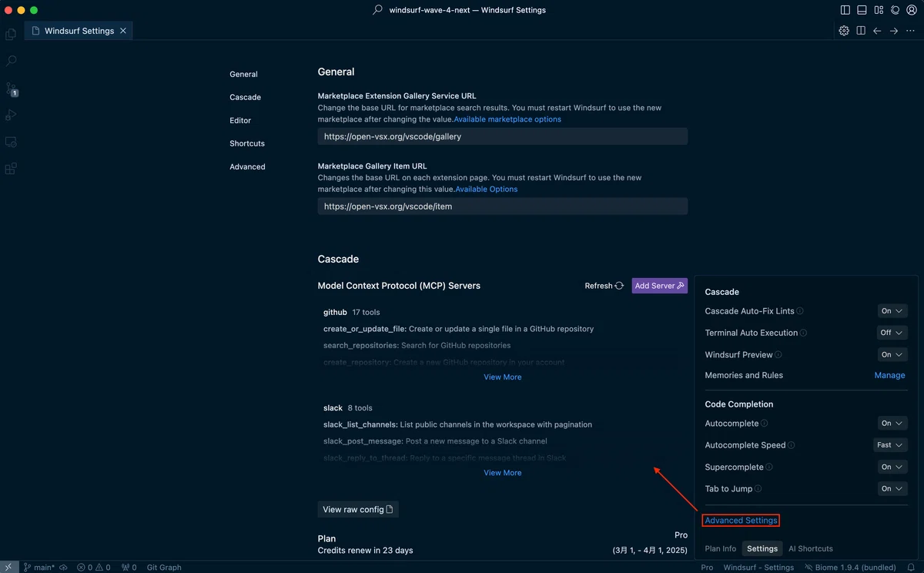Open Autocomplete Speed Fast dropdown
This screenshot has height=573, width=924.
click(x=890, y=445)
